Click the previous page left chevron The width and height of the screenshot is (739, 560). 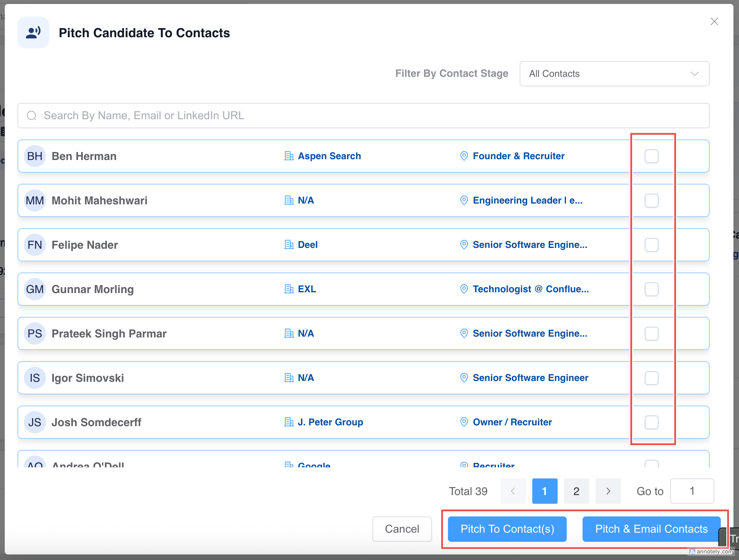pyautogui.click(x=513, y=491)
